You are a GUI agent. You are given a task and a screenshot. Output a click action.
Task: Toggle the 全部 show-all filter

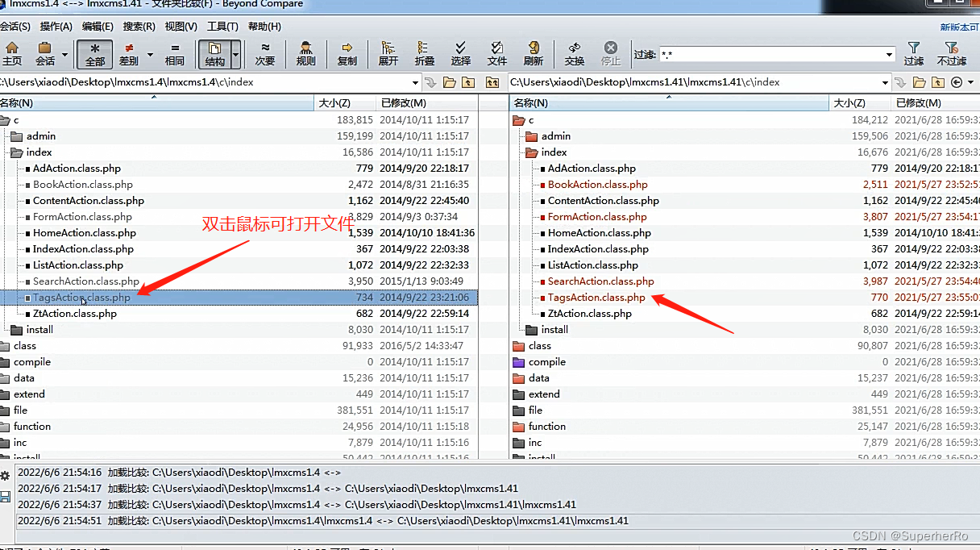pos(95,53)
